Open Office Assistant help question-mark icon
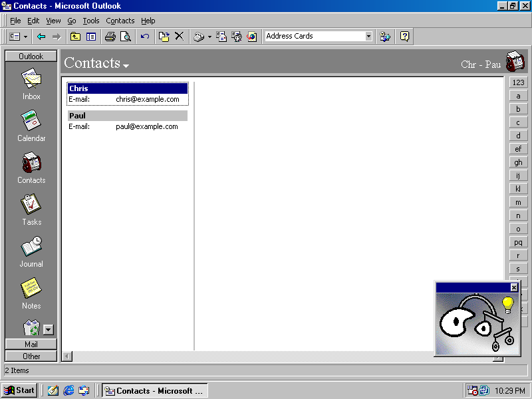This screenshot has height=399, width=532. pos(404,37)
